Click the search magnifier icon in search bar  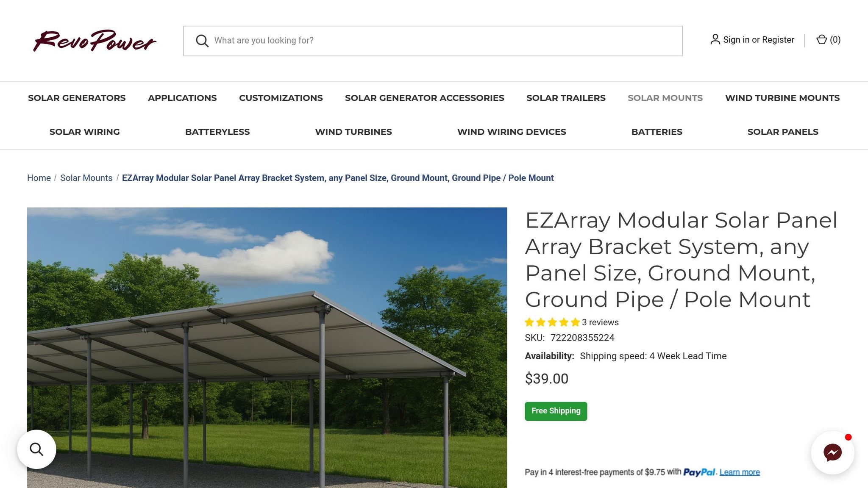[x=202, y=41]
